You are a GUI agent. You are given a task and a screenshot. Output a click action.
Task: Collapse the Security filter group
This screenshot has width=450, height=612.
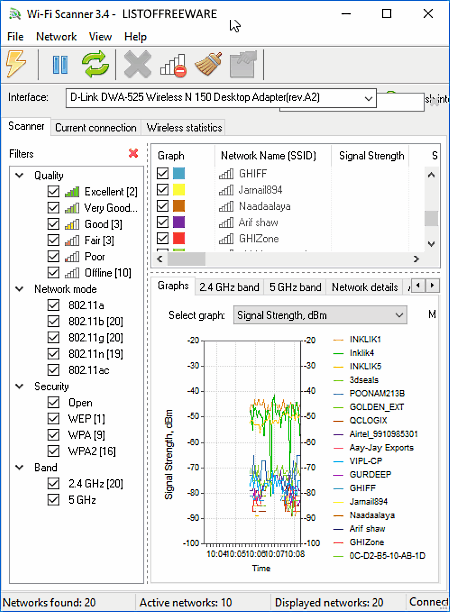click(19, 386)
